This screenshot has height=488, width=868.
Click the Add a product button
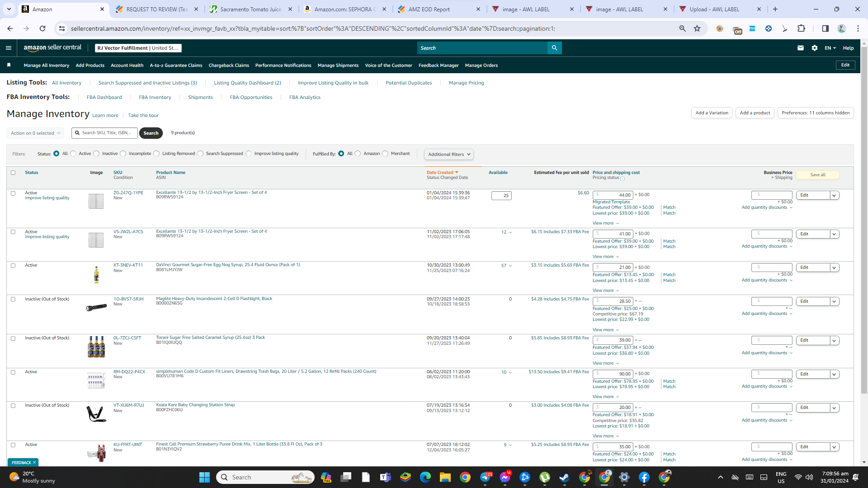(x=755, y=113)
